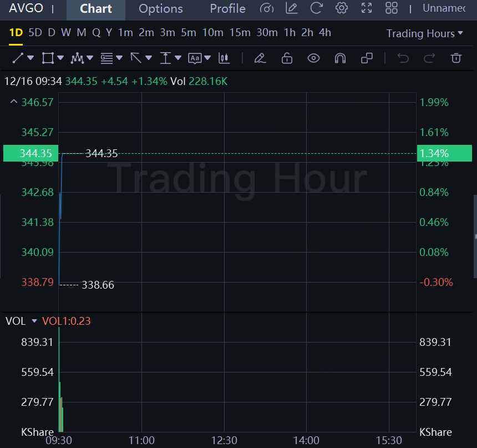The image size is (477, 448).
Task: Open the multi-chart grid layout icon
Action: click(x=391, y=8)
